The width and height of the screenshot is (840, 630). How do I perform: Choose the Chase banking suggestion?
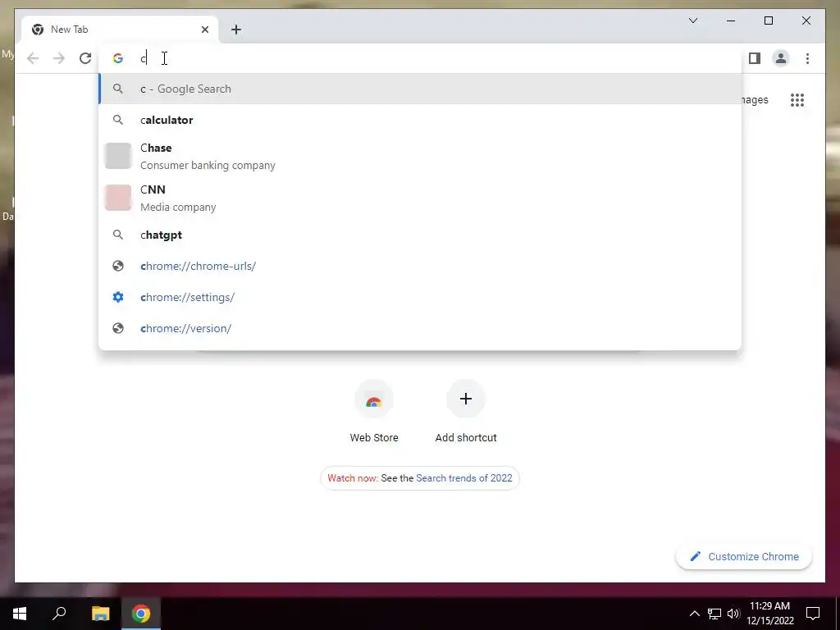click(x=421, y=157)
